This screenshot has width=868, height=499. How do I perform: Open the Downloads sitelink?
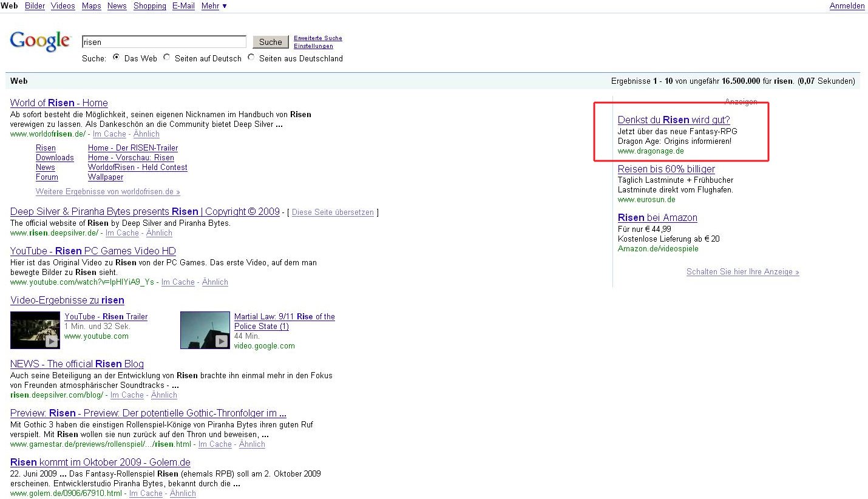pos(55,158)
